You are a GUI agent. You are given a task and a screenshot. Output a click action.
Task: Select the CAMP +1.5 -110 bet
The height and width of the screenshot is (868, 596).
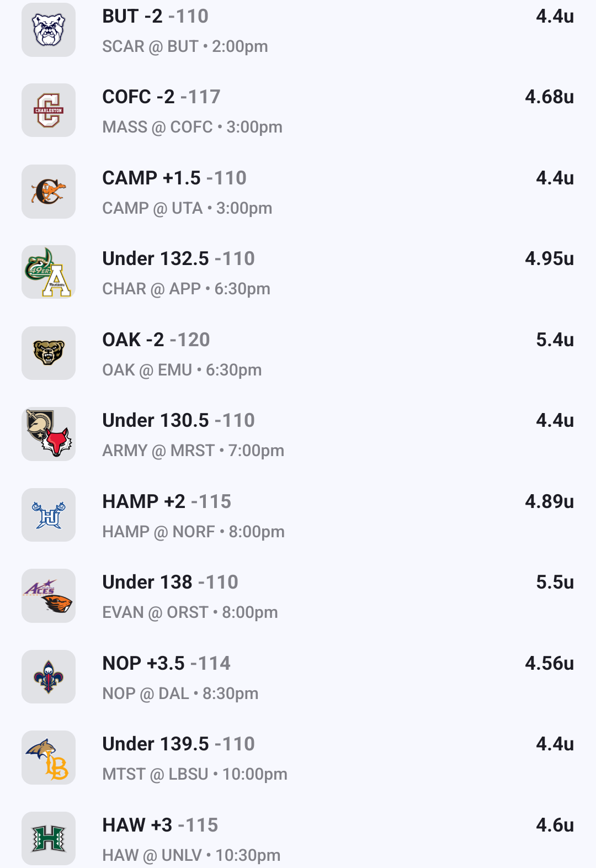point(174,178)
